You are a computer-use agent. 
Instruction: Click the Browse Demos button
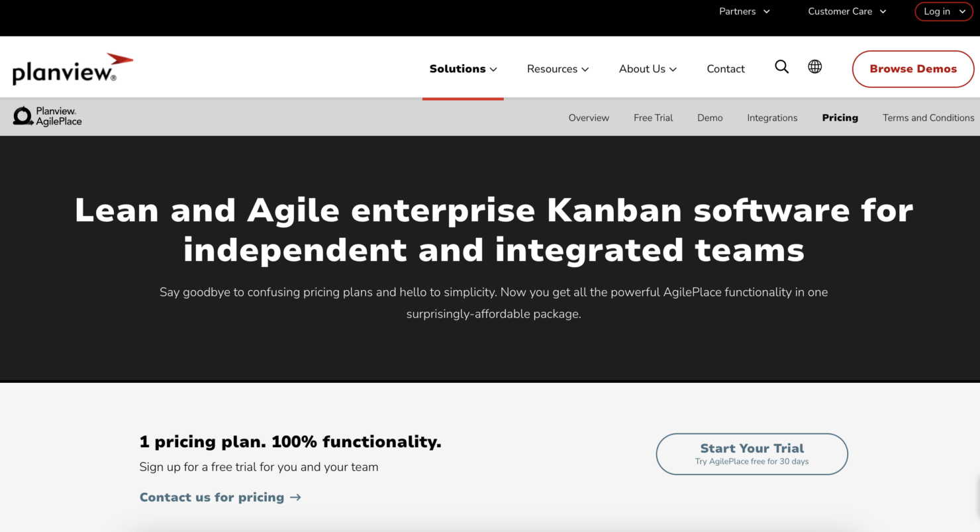[x=913, y=69]
